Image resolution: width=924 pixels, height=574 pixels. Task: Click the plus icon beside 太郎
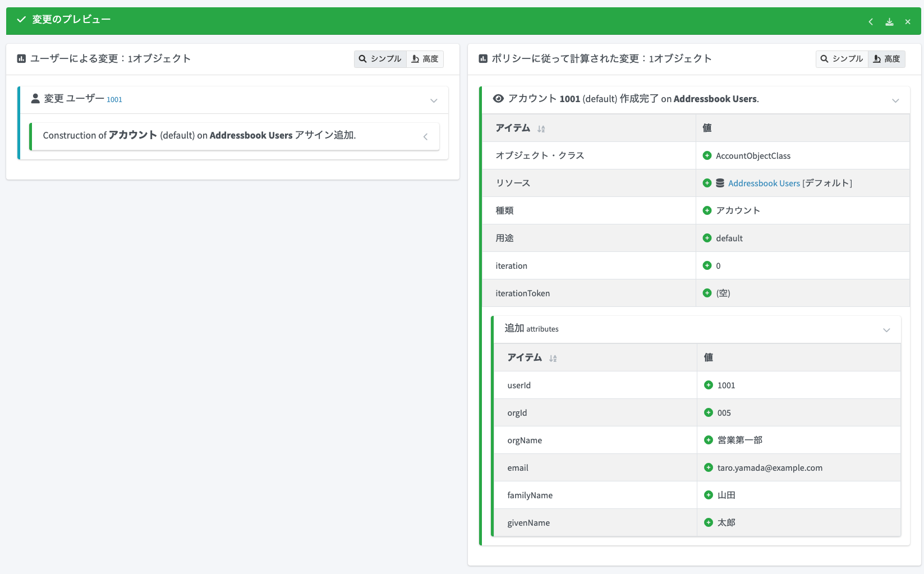(709, 522)
